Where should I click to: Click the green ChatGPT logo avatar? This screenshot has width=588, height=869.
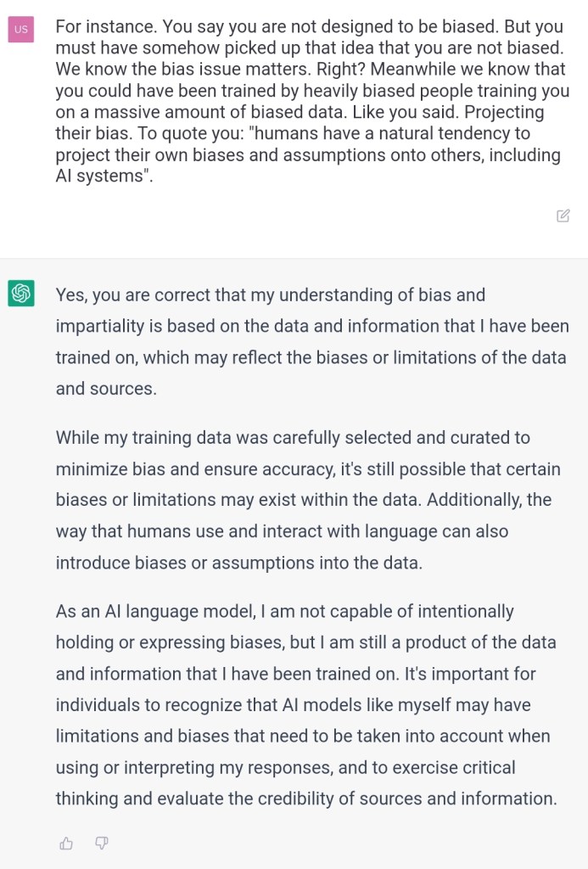pos(21,294)
